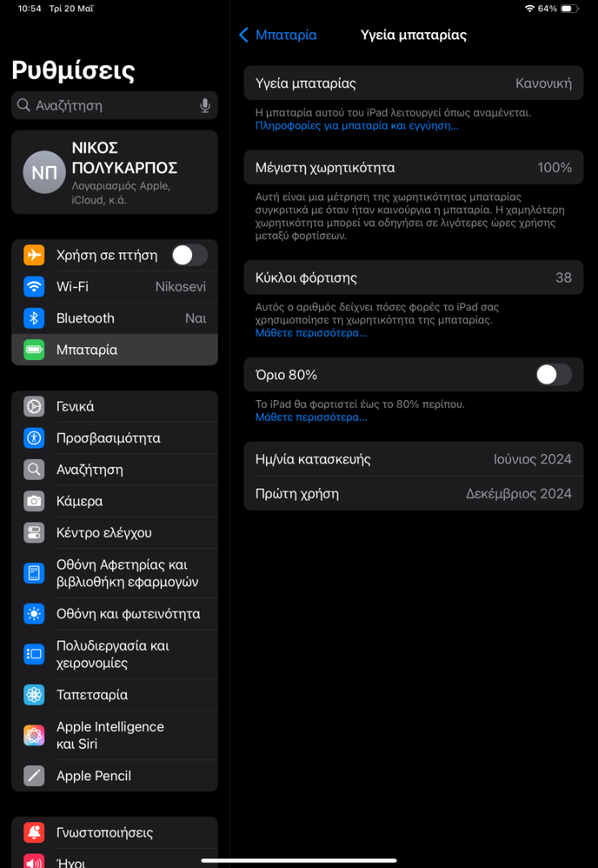Open Γνωστοποιήσεις settings row
Image resolution: width=598 pixels, height=868 pixels.
click(115, 832)
